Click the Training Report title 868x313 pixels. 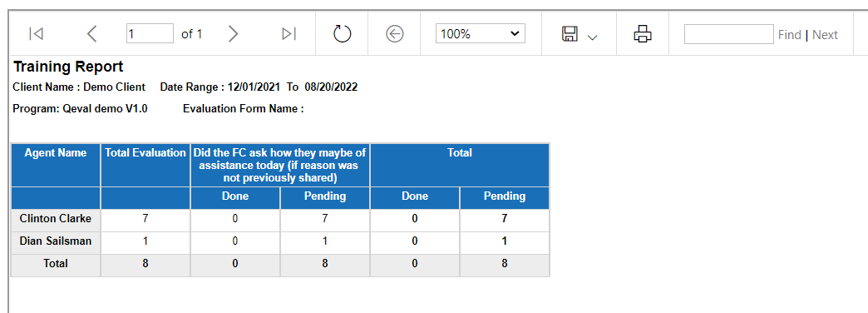coord(68,67)
